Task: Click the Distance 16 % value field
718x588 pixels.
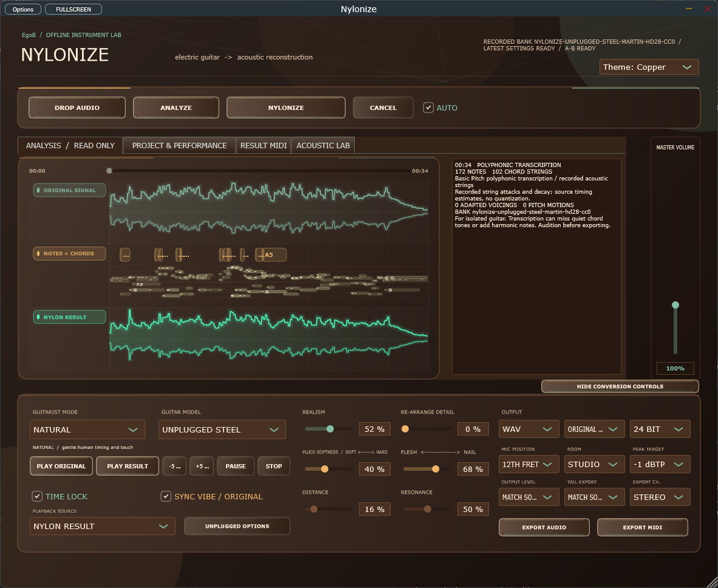Action: coord(375,509)
